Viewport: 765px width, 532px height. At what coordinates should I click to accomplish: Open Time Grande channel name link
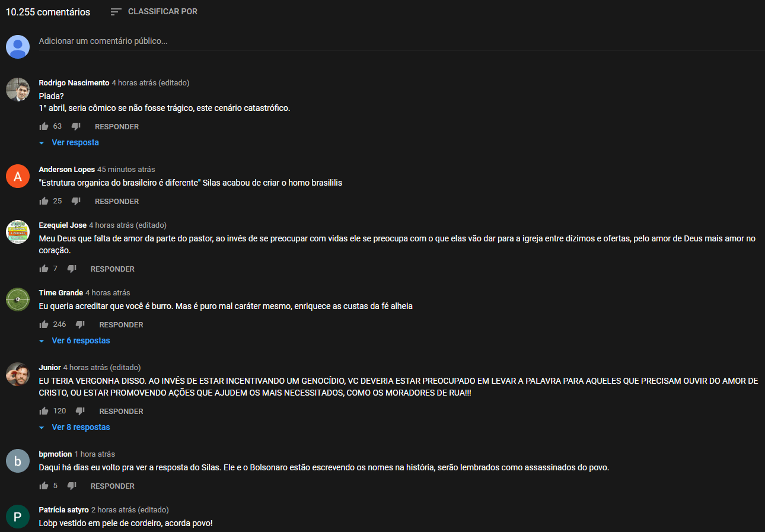click(60, 292)
